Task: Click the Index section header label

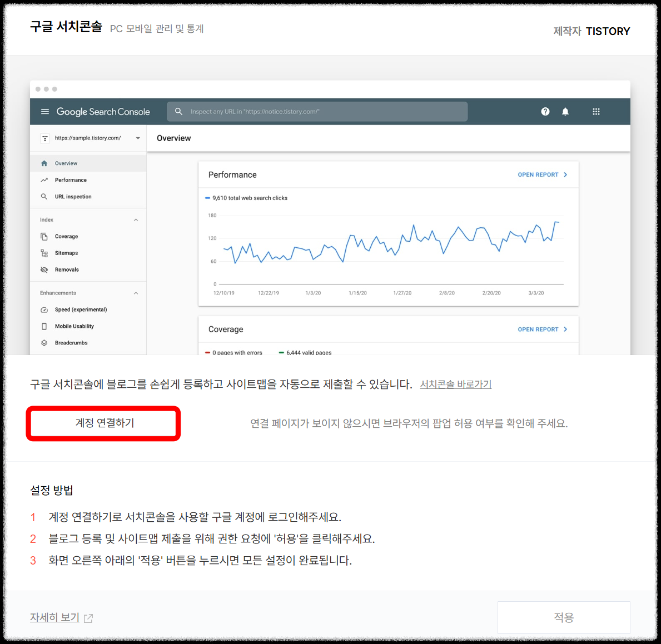Action: coord(46,220)
